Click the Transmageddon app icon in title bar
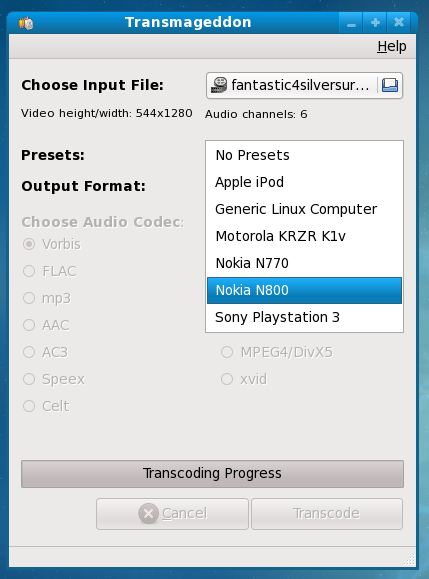Viewport: 429px width, 579px height. click(x=26, y=23)
